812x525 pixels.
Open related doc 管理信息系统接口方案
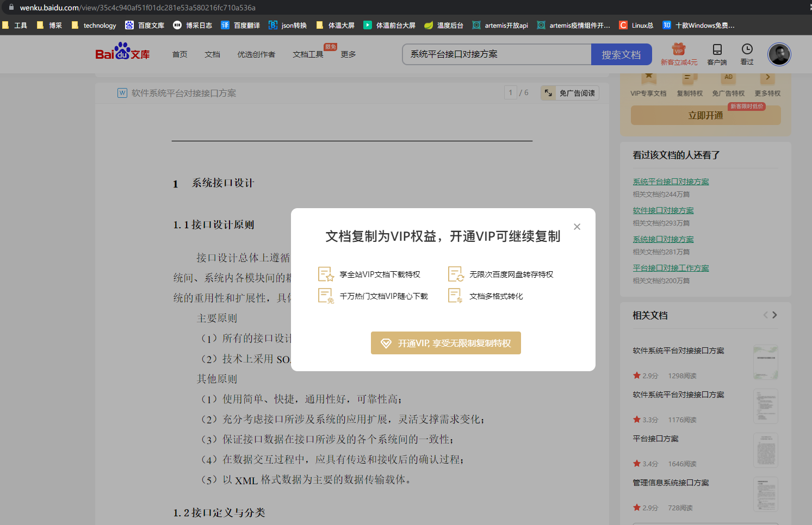pyautogui.click(x=671, y=483)
